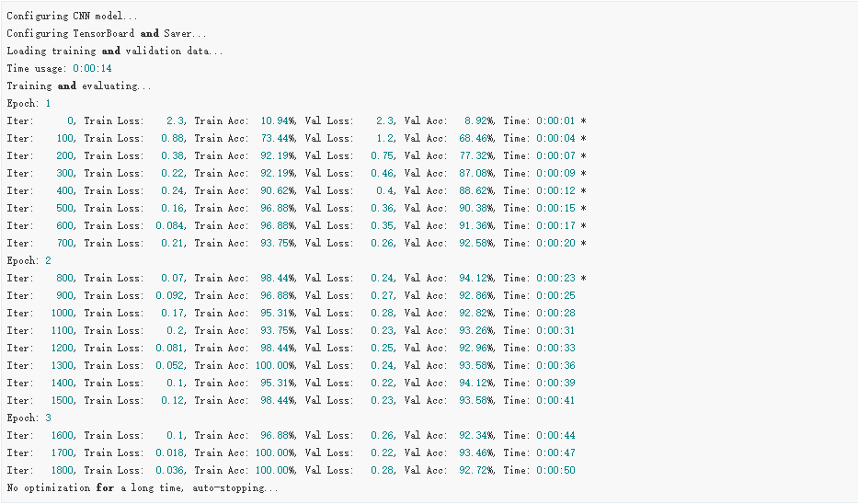Click the Time value 0:00:50
This screenshot has height=504, width=858.
coord(555,470)
